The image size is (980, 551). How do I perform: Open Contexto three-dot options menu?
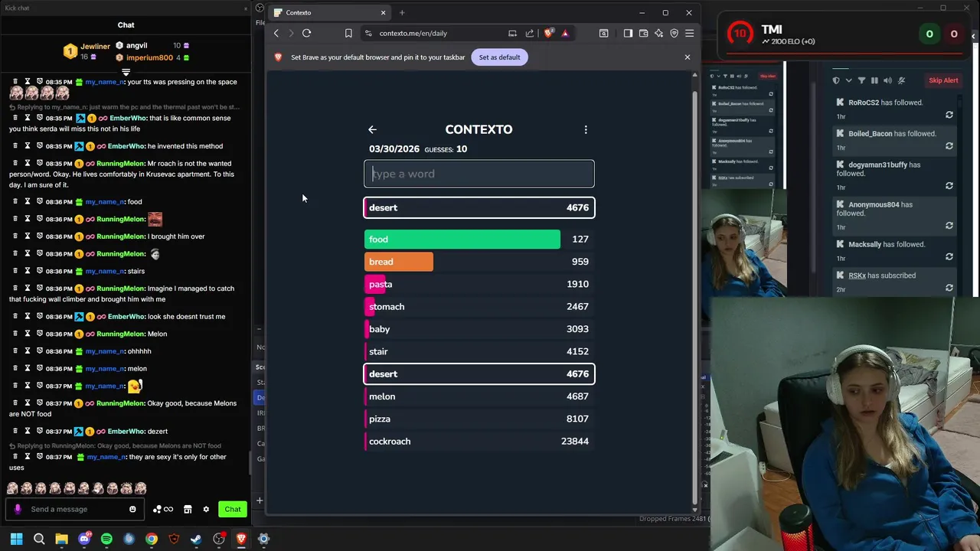[586, 129]
